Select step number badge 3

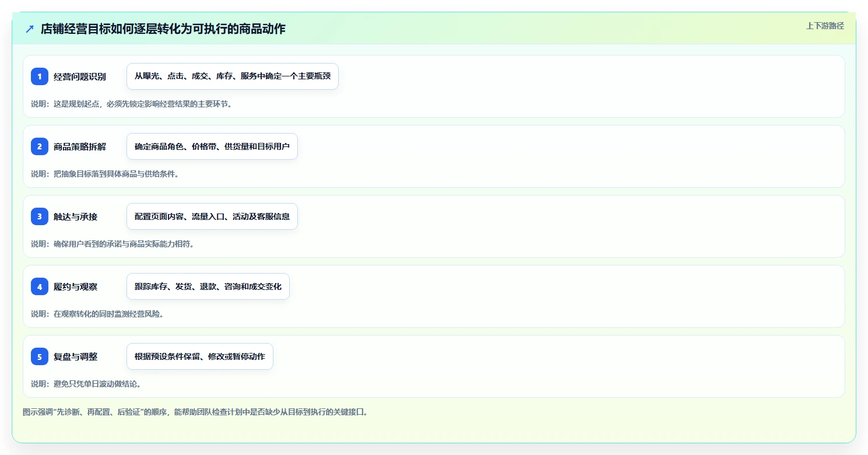click(40, 216)
